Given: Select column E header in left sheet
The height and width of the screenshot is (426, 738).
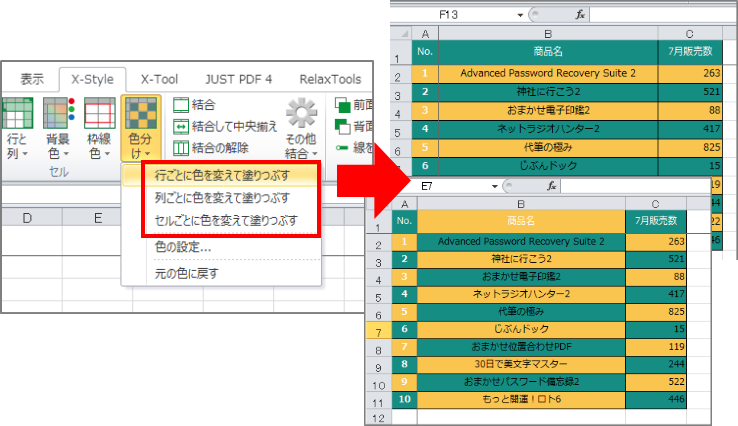Looking at the screenshot, I should [x=98, y=218].
